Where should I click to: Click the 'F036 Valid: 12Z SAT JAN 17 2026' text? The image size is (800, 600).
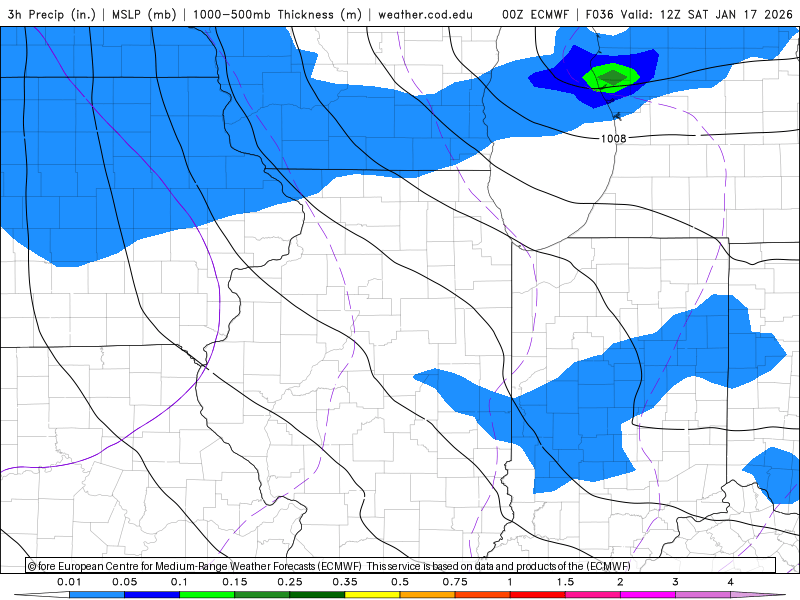[x=689, y=14]
